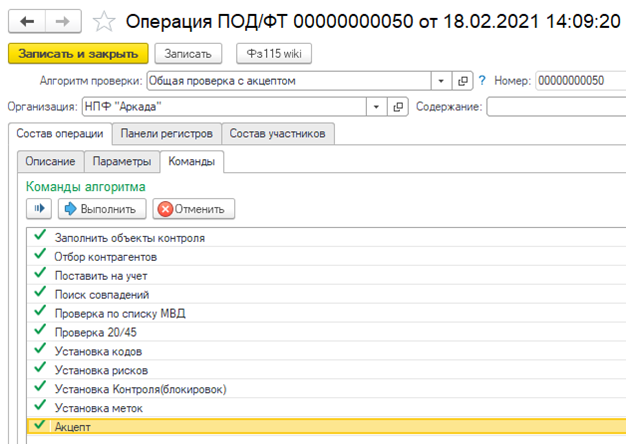Go forward with the right arrow
Viewport: 628px width, 446px height.
click(63, 21)
